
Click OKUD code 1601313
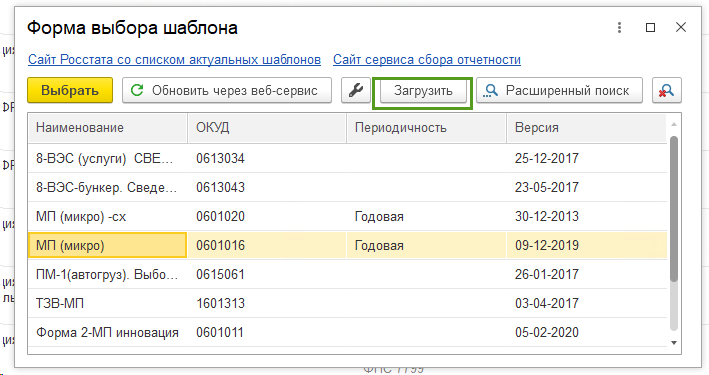220,303
